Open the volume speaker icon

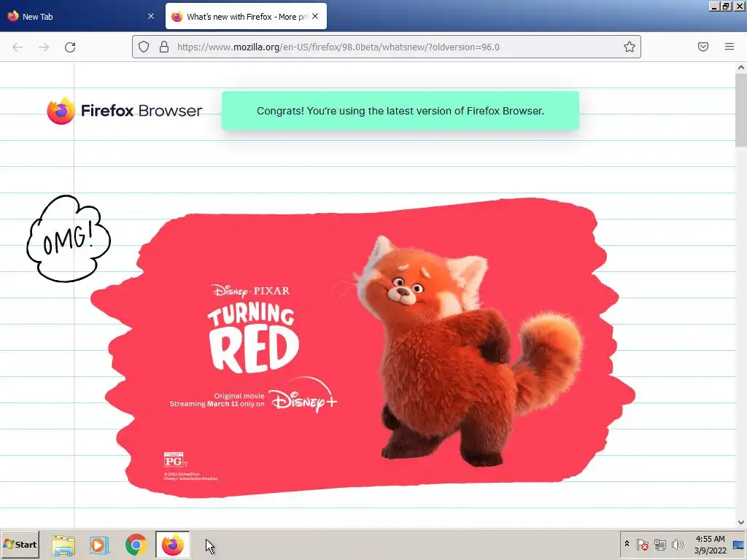click(677, 544)
